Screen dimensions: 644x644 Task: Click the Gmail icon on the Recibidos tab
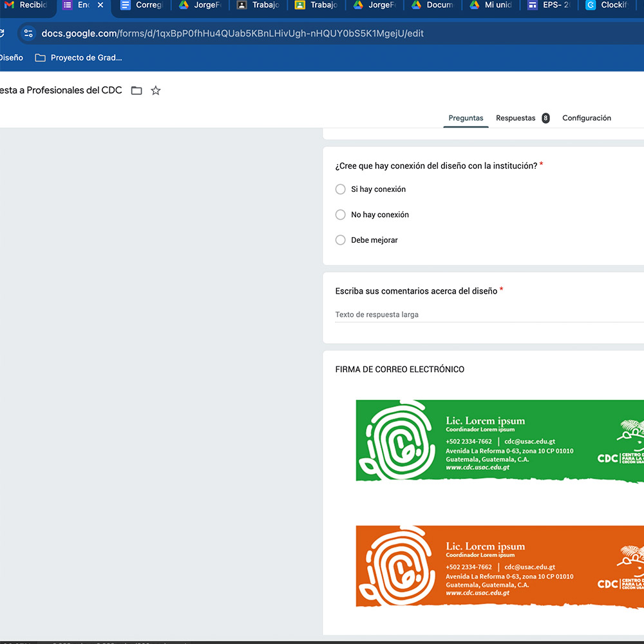click(9, 5)
